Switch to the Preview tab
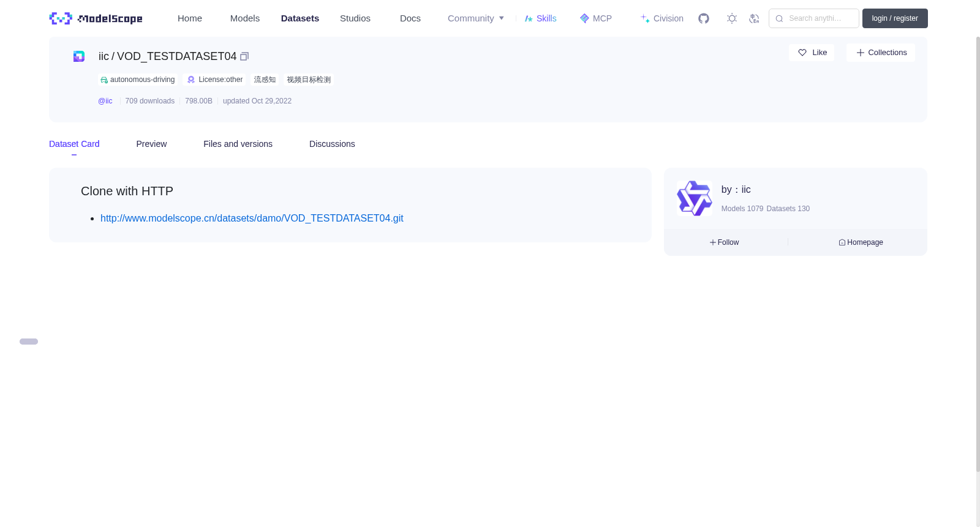980x527 pixels. point(151,144)
